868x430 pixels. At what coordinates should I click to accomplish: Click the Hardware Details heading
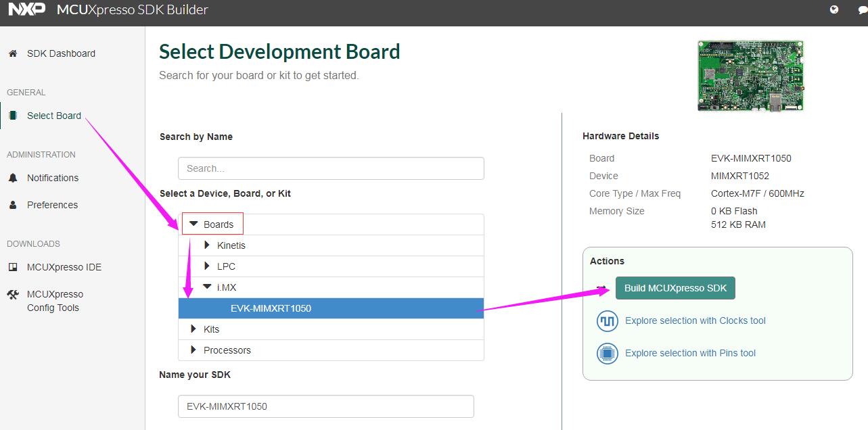(620, 136)
